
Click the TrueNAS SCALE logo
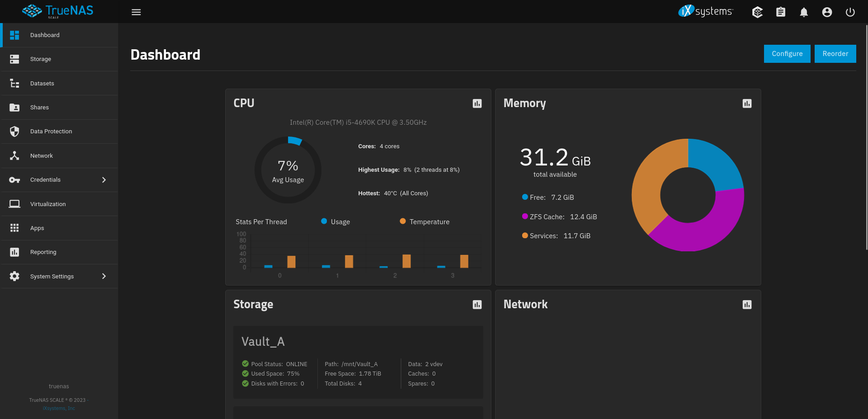[x=58, y=11]
